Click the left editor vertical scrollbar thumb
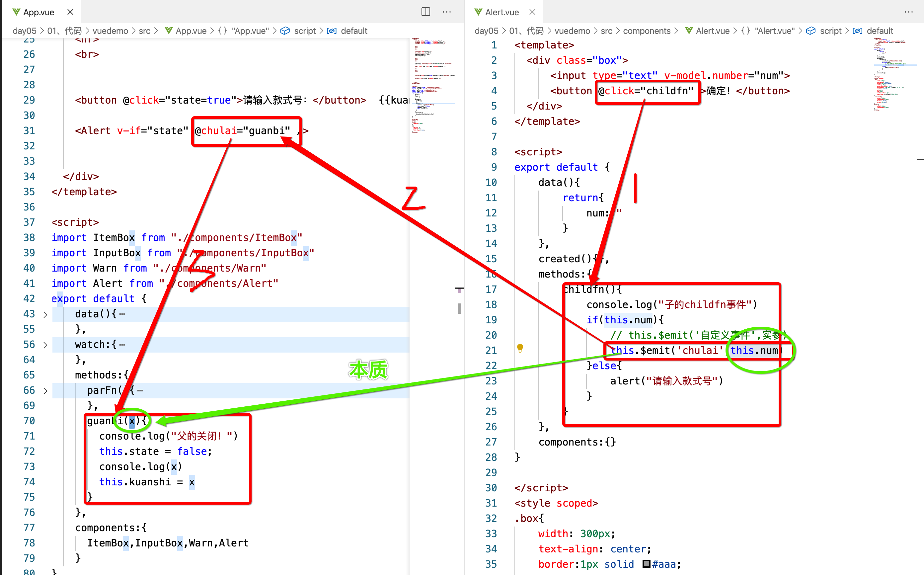Image resolution: width=924 pixels, height=575 pixels. 460,308
